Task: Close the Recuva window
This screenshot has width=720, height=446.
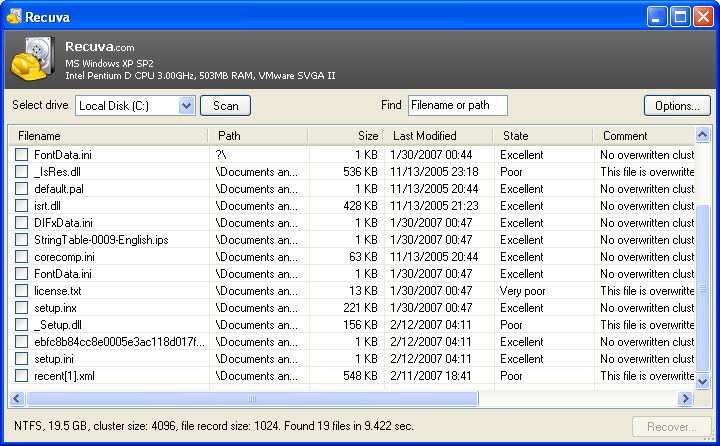Action: click(703, 17)
